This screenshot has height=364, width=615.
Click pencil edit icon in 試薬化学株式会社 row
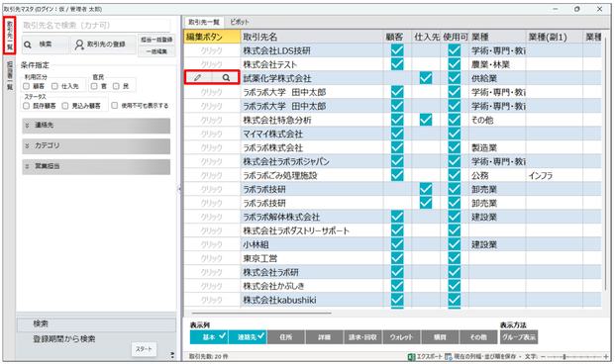(x=198, y=77)
